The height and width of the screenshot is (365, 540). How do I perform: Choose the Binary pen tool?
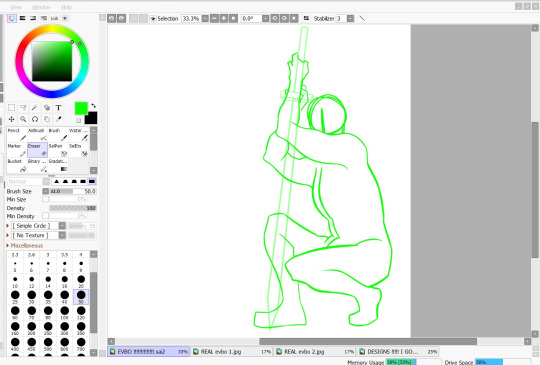(37, 165)
